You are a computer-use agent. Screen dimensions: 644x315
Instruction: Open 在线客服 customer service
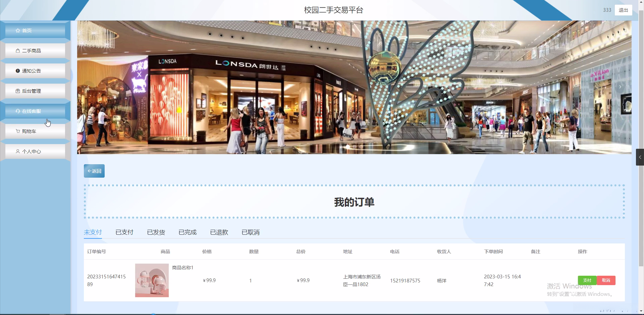tap(35, 111)
